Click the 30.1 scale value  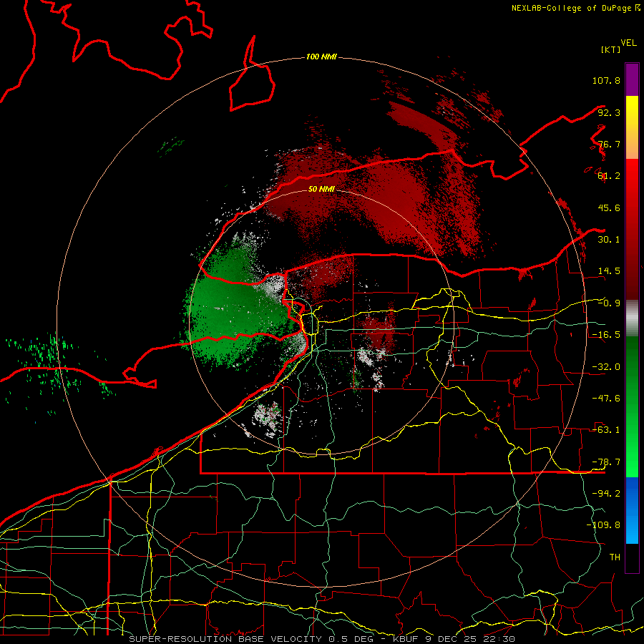pos(609,240)
